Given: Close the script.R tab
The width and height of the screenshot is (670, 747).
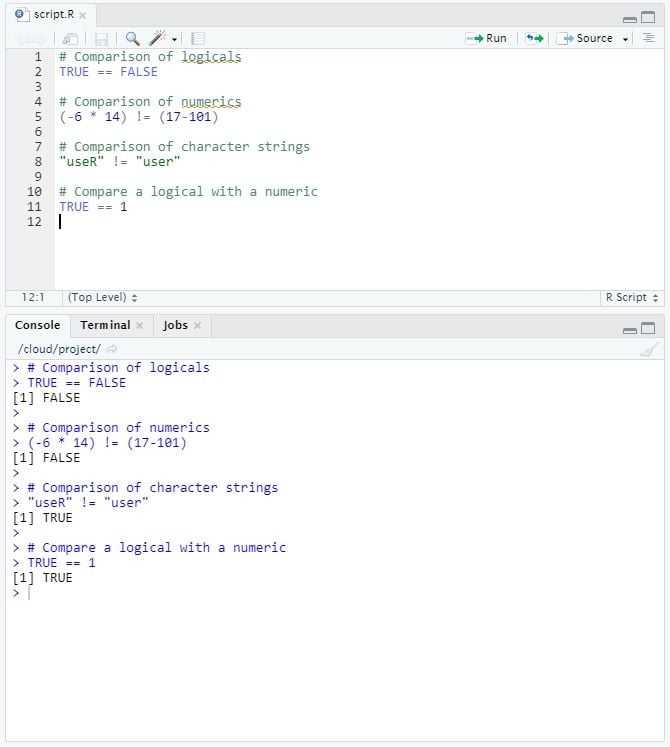Looking at the screenshot, I should 82,16.
